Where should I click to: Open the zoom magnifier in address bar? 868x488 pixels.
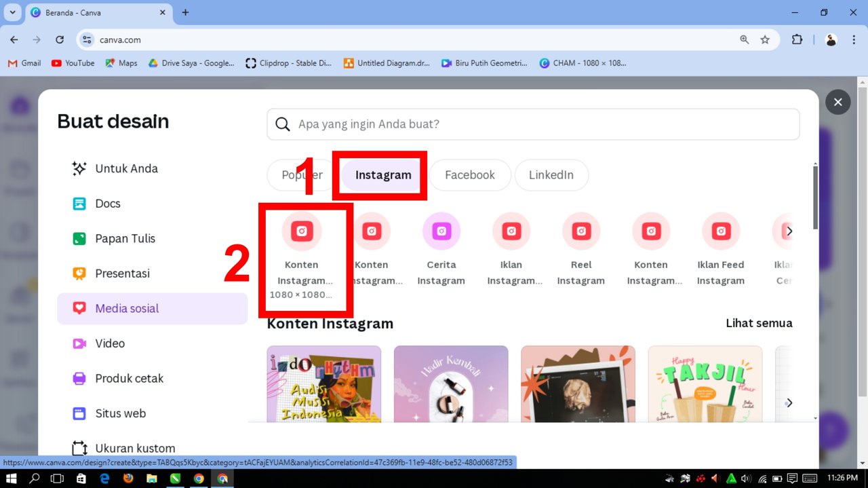click(745, 40)
